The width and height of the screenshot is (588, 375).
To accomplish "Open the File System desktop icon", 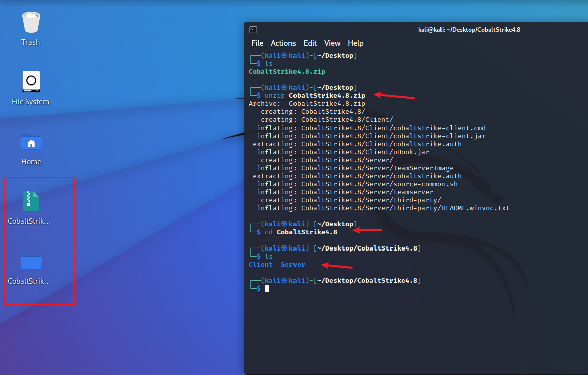I will coord(31,88).
